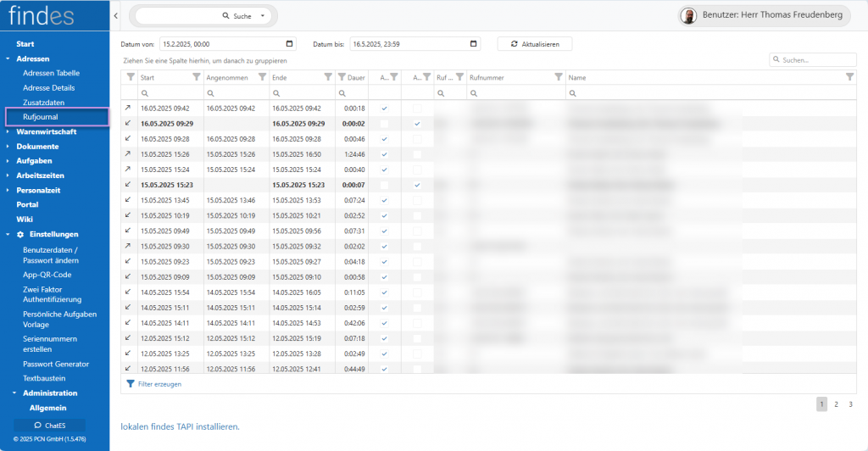Toggle answered checkbox in the first call row
The image size is (868, 451).
[384, 109]
